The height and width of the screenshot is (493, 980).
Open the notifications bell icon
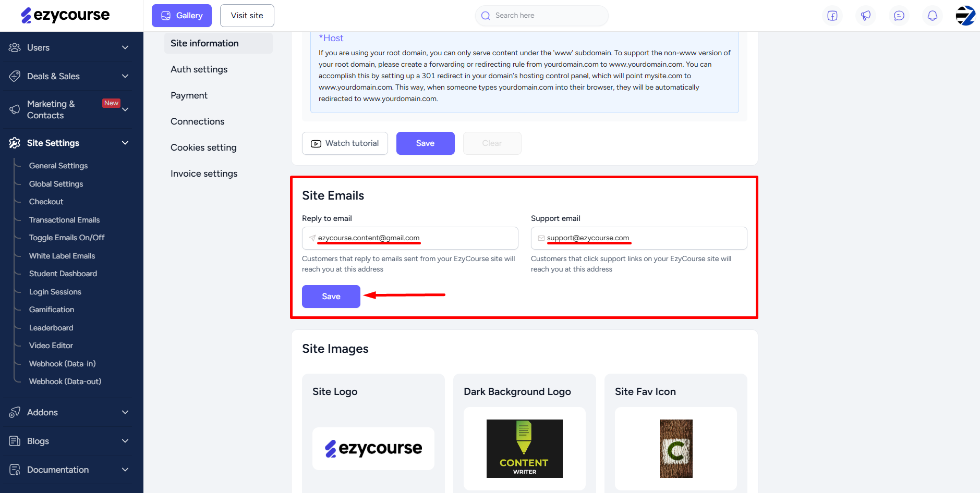933,16
